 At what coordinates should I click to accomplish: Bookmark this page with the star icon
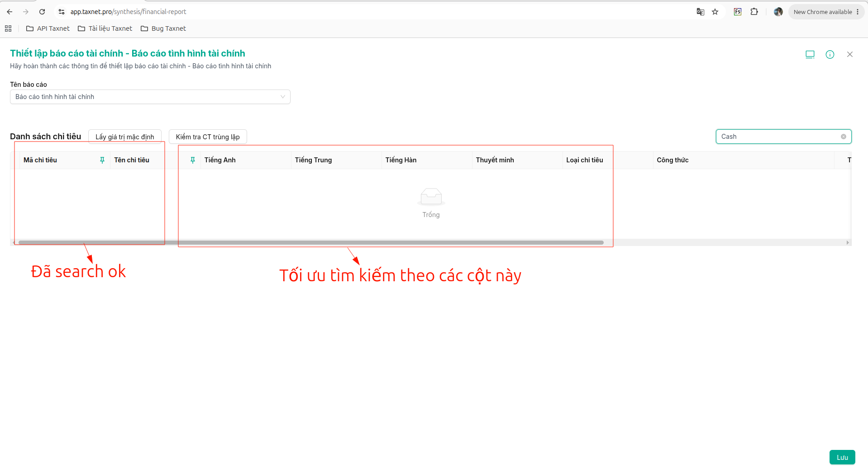click(715, 12)
